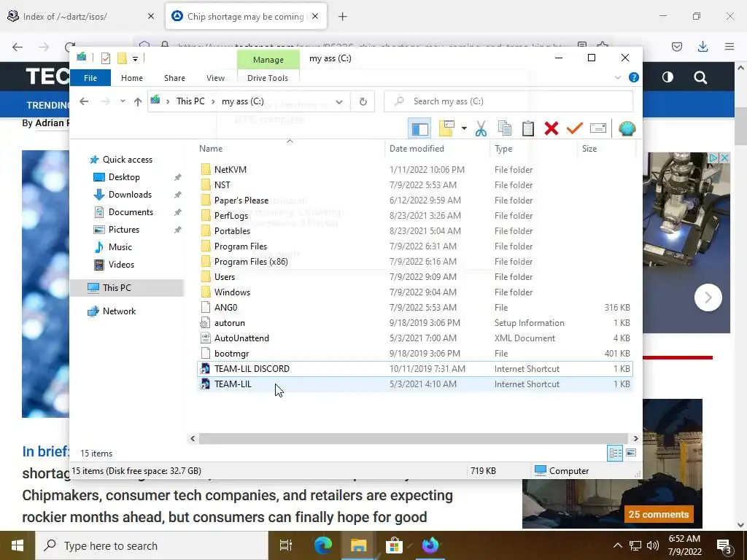Open Pictures in the navigation pane

click(x=124, y=230)
